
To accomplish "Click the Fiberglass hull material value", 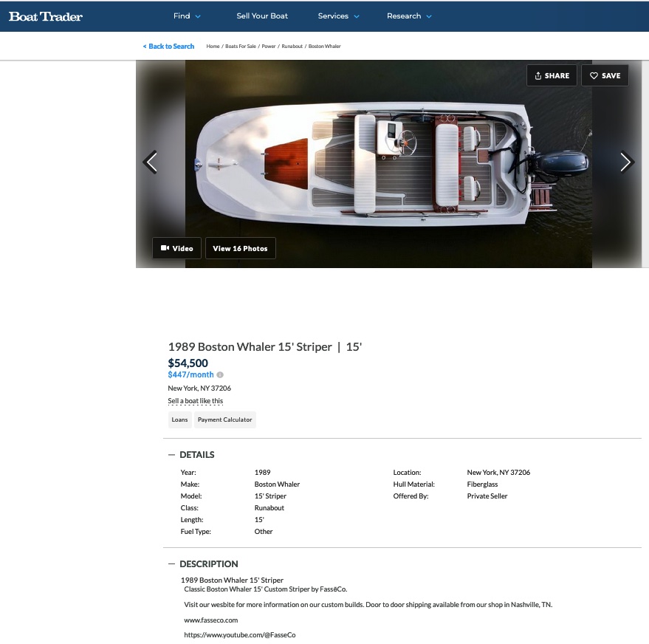I will [x=482, y=484].
